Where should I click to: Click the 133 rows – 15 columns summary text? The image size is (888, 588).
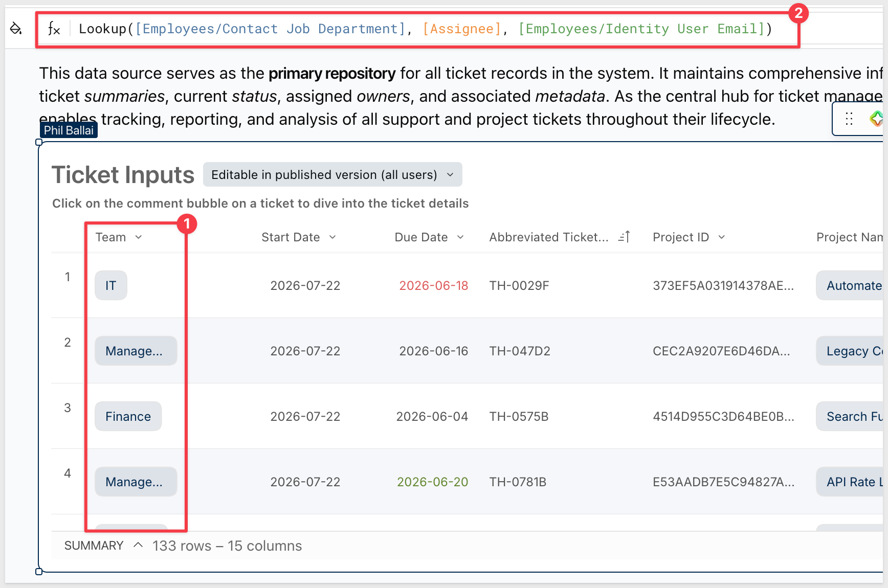(x=227, y=546)
